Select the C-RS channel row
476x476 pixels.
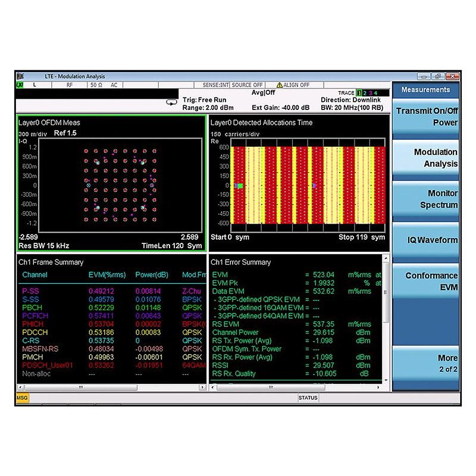click(x=112, y=340)
